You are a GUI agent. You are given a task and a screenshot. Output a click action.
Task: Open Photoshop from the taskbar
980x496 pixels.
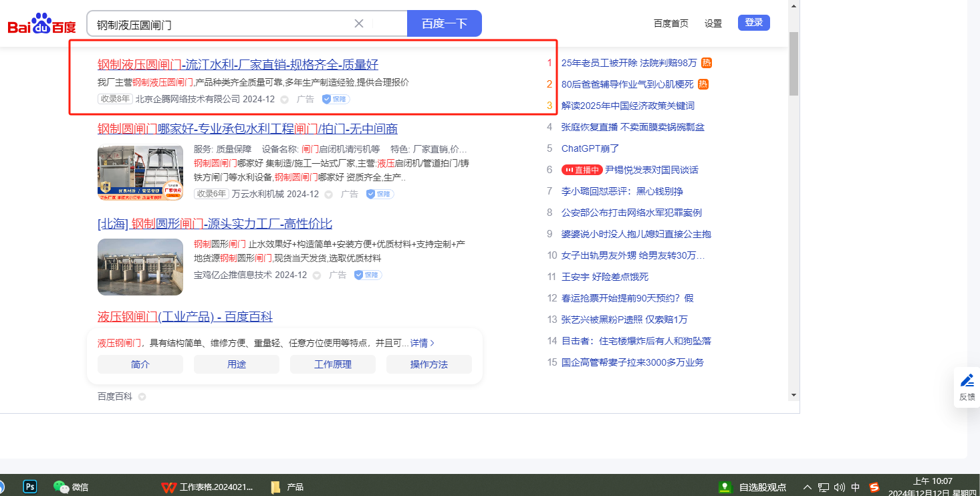point(30,487)
